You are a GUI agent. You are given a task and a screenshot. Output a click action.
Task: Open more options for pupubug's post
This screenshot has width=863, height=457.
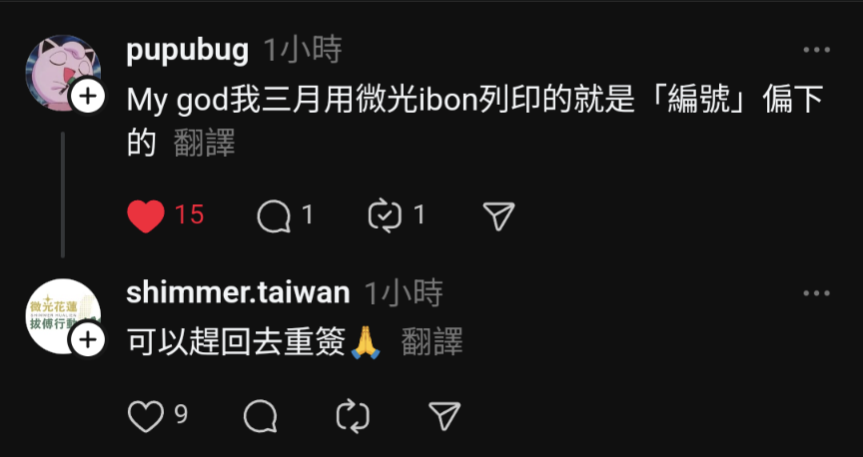[816, 50]
